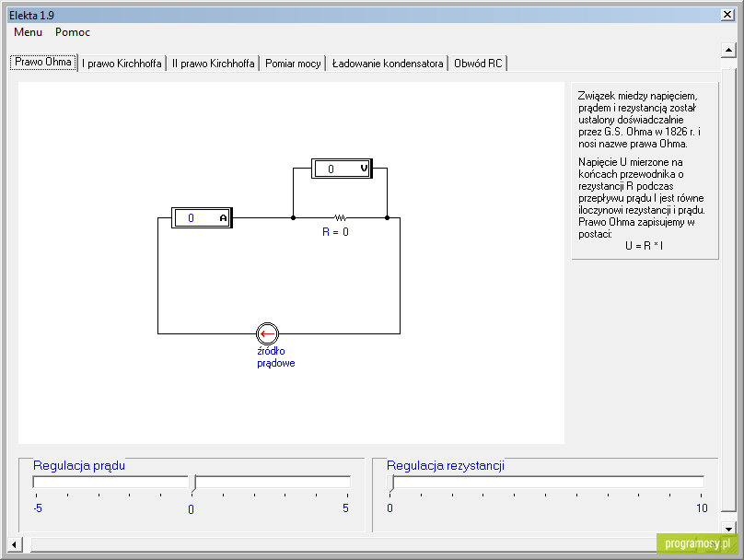Click the Regulacja prądu group title
744x560 pixels.
click(79, 465)
